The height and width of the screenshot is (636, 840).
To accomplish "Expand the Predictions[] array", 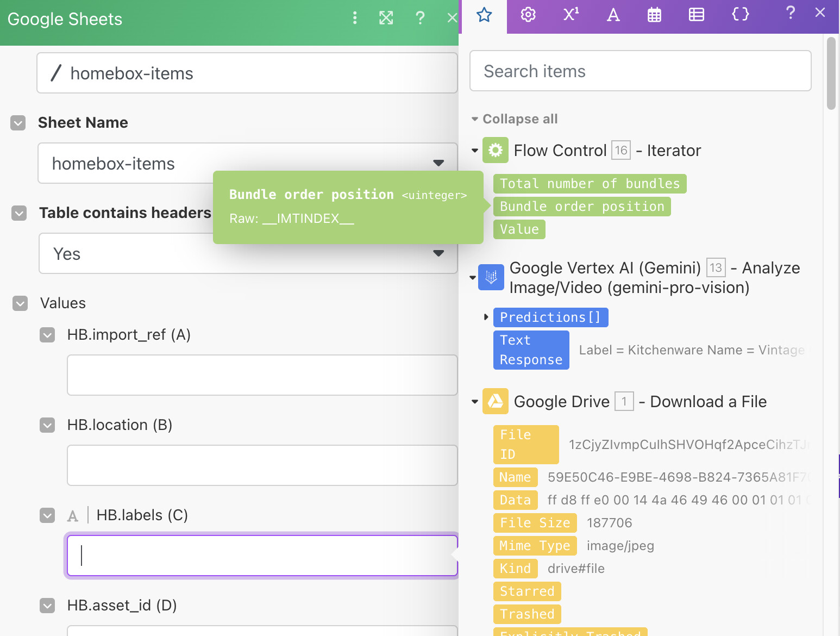I will click(x=486, y=317).
